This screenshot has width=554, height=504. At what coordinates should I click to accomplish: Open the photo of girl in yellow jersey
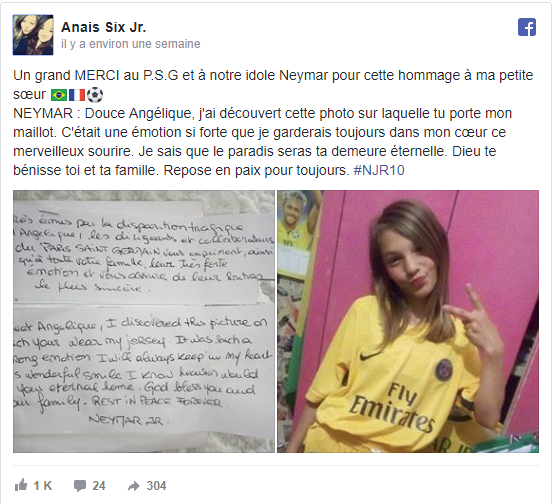pyautogui.click(x=408, y=321)
